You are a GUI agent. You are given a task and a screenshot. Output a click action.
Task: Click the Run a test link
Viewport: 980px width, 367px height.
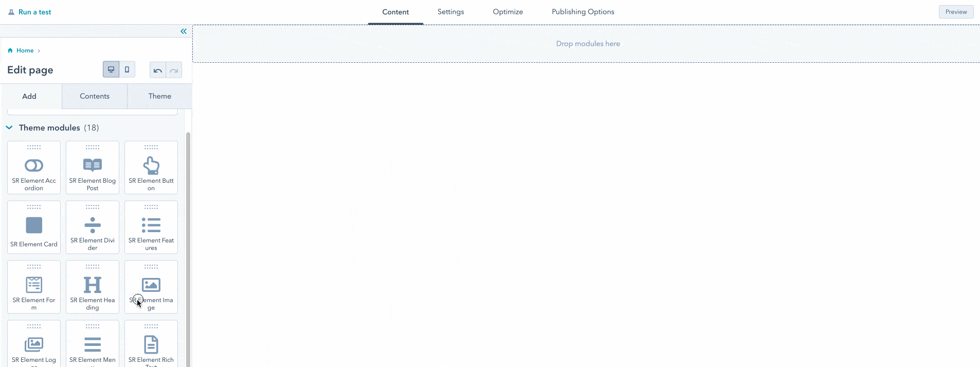[x=35, y=12]
